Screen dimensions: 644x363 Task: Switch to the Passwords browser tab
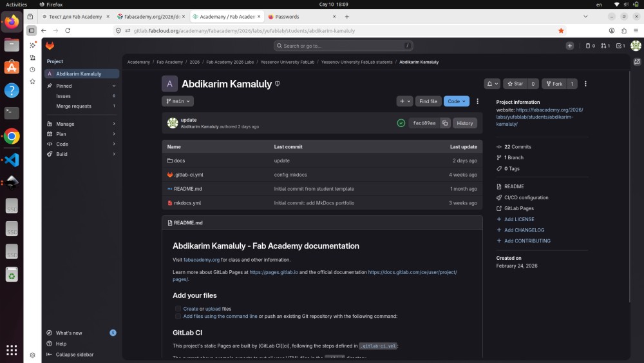click(x=287, y=17)
